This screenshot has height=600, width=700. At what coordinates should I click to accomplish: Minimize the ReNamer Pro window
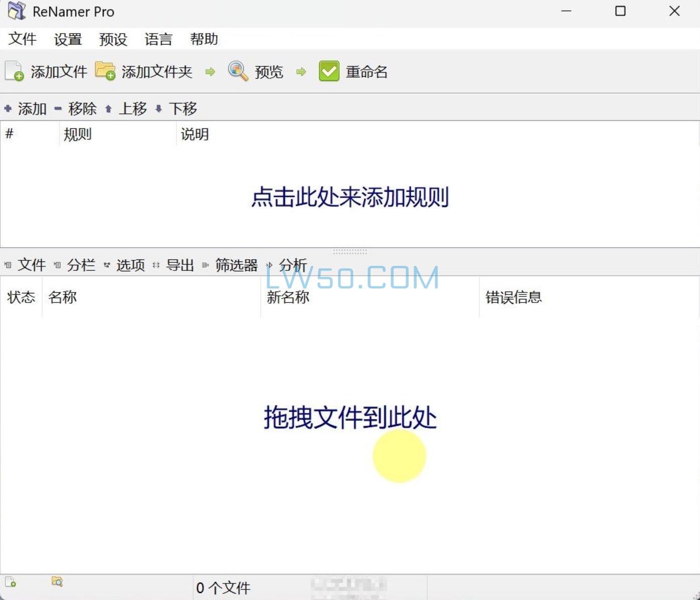click(x=567, y=11)
